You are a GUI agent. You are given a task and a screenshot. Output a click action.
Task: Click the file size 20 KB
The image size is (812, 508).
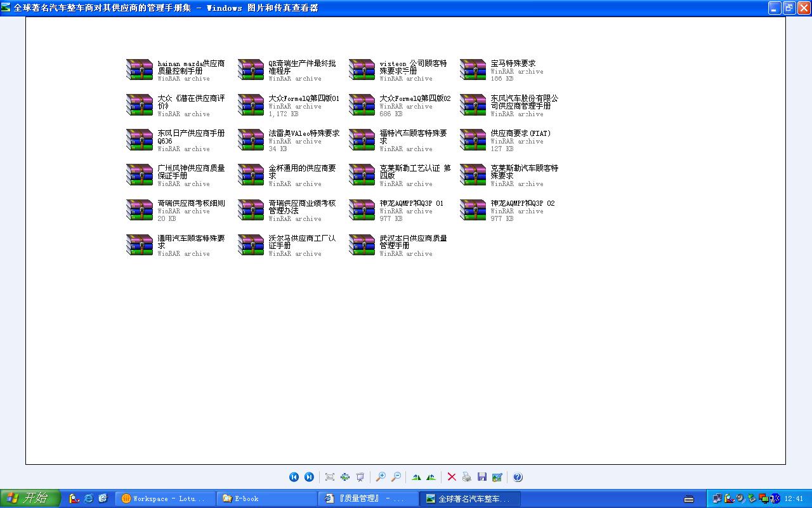(167, 219)
